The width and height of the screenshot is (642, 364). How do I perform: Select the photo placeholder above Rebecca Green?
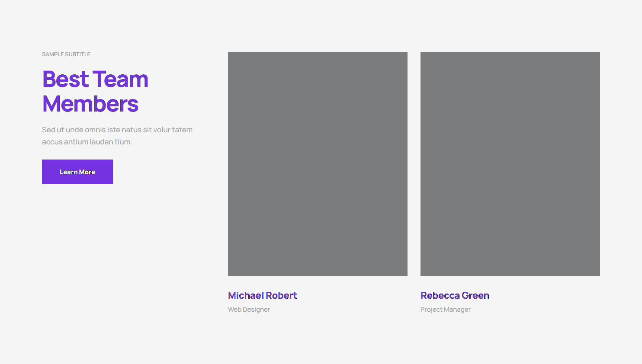pos(510,164)
